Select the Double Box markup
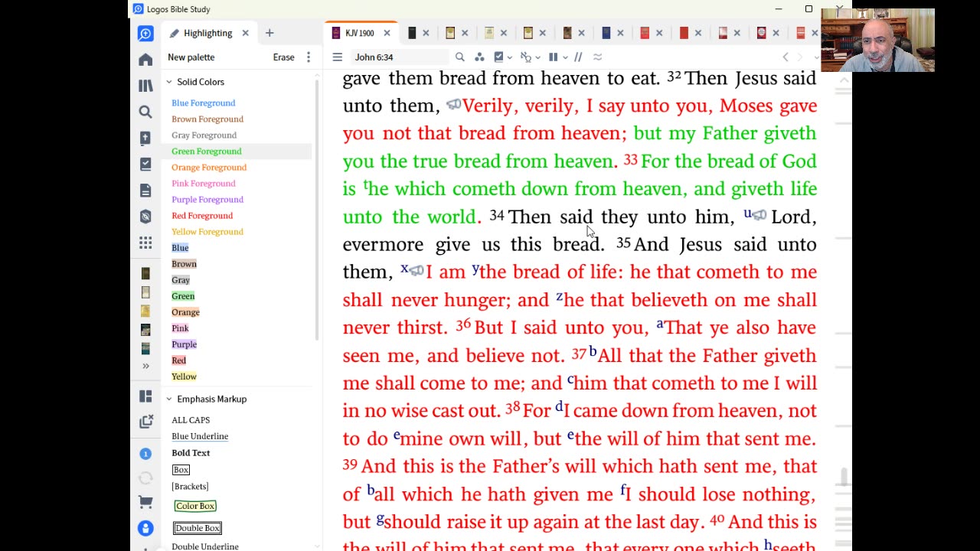980x551 pixels. tap(197, 528)
